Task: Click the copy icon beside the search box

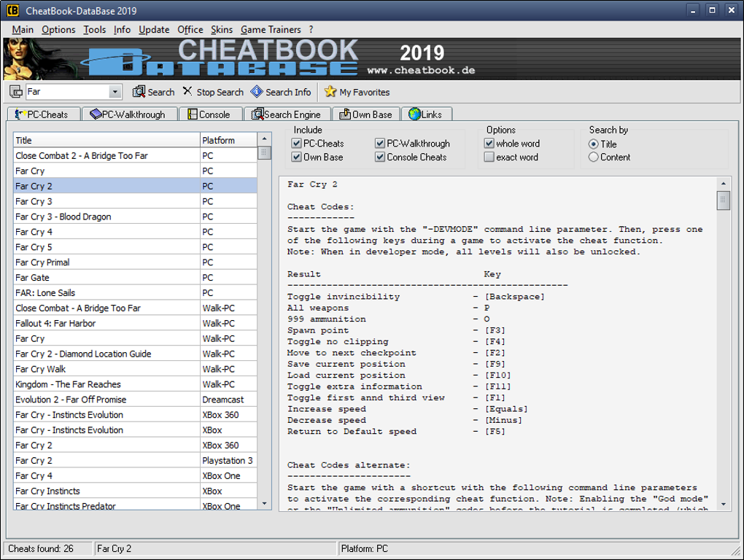Action: point(15,92)
